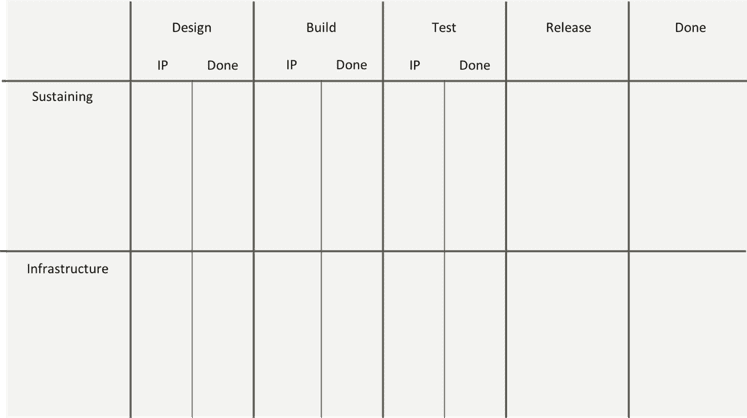Click the Infrastructure Done column cell

click(688, 335)
